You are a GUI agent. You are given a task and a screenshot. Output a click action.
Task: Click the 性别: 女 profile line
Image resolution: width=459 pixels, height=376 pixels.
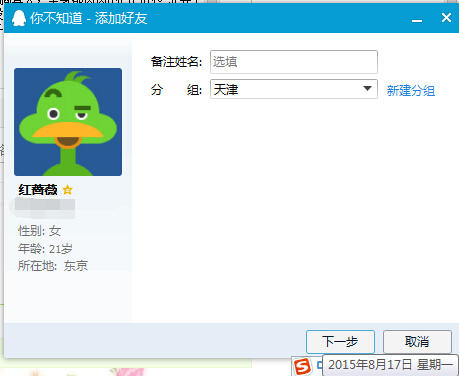tap(40, 231)
